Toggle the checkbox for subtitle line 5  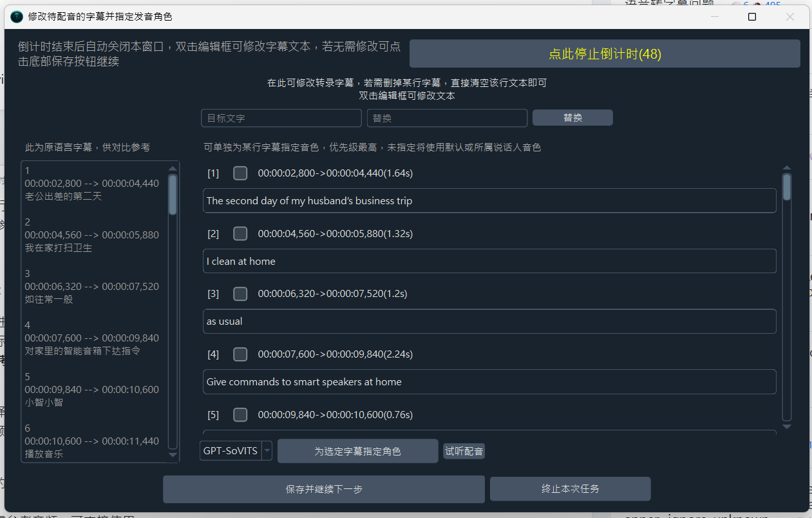240,414
